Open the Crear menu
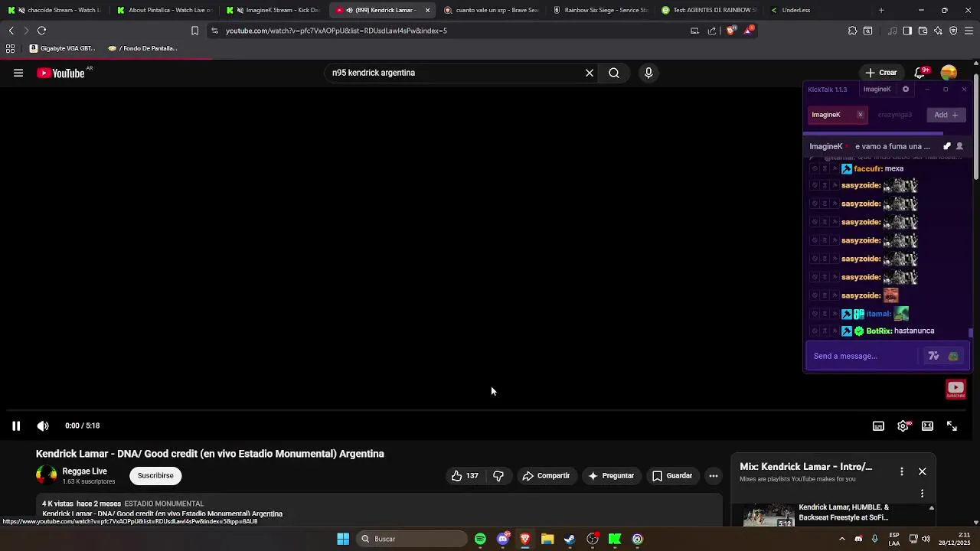This screenshot has width=980, height=551. 881,73
